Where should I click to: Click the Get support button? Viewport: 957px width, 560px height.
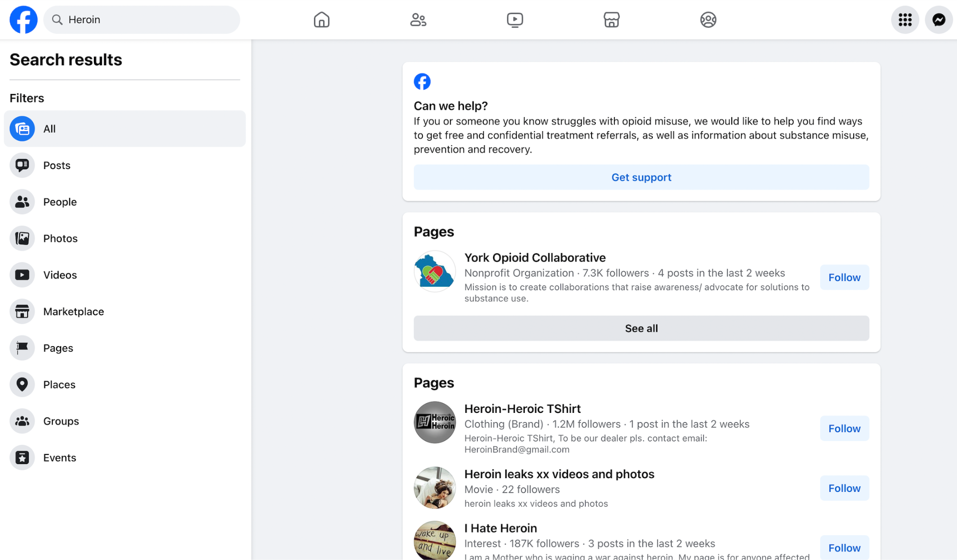point(641,177)
